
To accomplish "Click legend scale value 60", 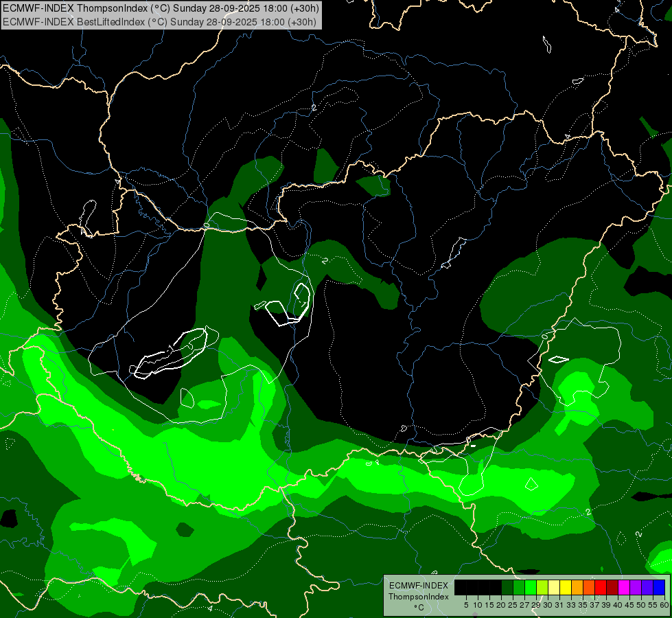I will coord(664,605).
